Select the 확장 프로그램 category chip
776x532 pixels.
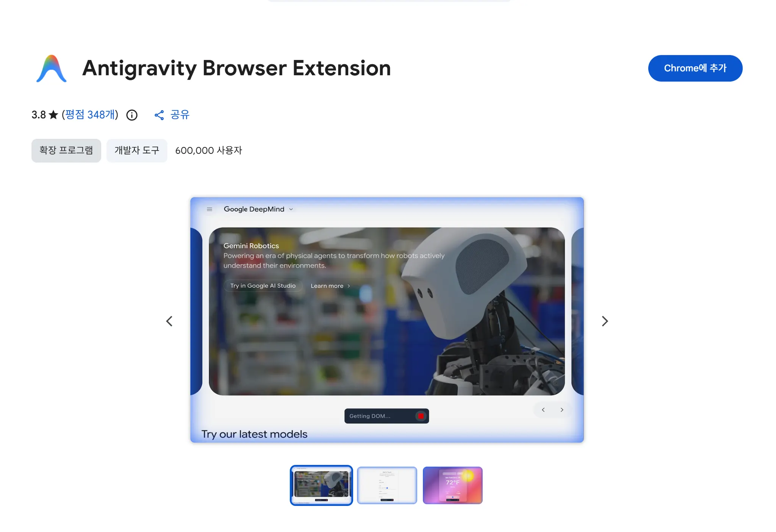point(66,150)
